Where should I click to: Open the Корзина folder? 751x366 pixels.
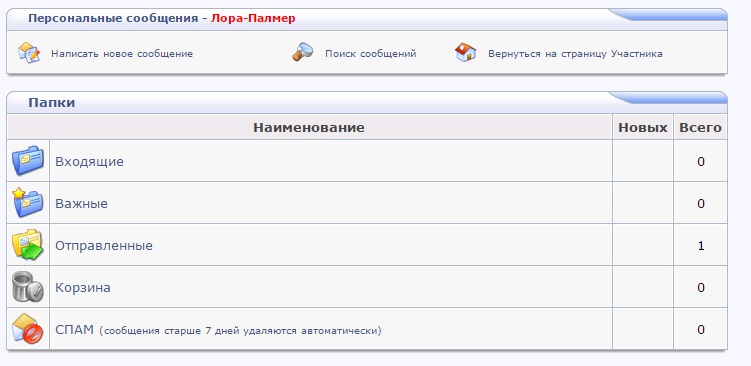click(83, 287)
